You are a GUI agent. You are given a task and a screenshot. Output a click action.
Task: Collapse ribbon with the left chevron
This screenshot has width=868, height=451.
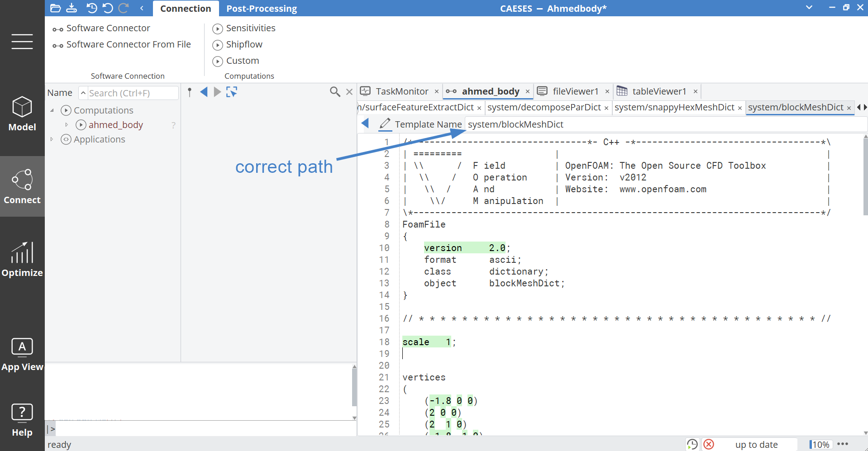tap(142, 8)
